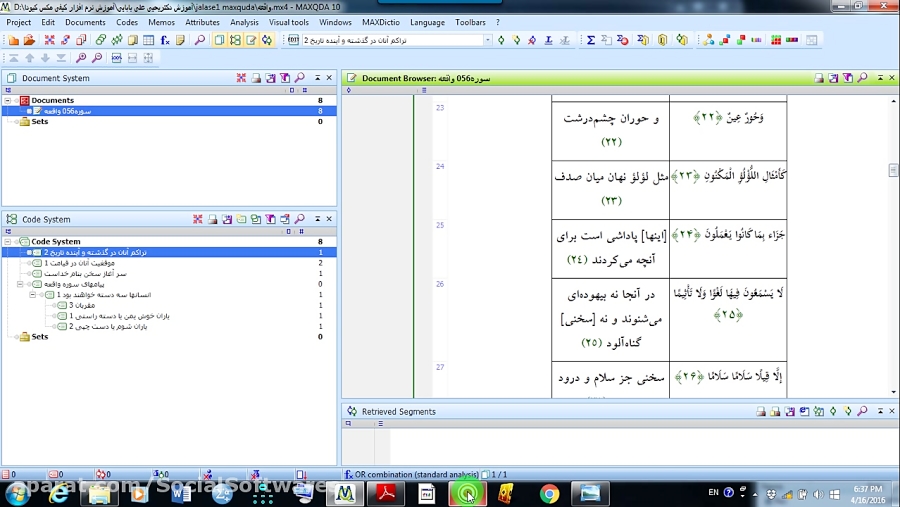This screenshot has width=900, height=507.
Task: Toggle activation circle of code مقربان 3
Action: [x=55, y=305]
